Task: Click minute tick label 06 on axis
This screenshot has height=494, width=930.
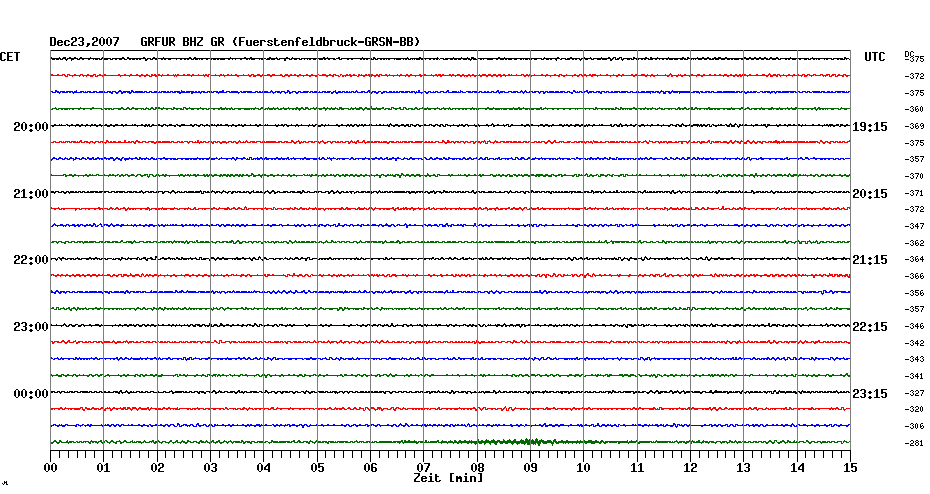Action: click(370, 468)
